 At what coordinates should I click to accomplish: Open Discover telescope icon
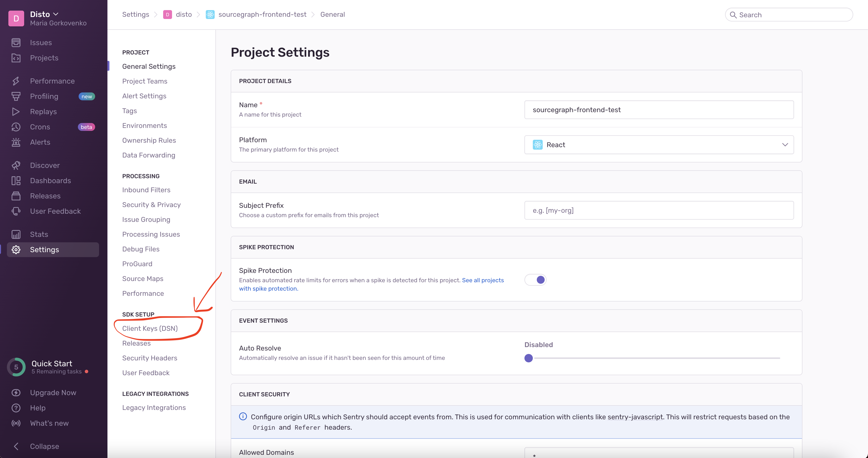[x=16, y=165]
